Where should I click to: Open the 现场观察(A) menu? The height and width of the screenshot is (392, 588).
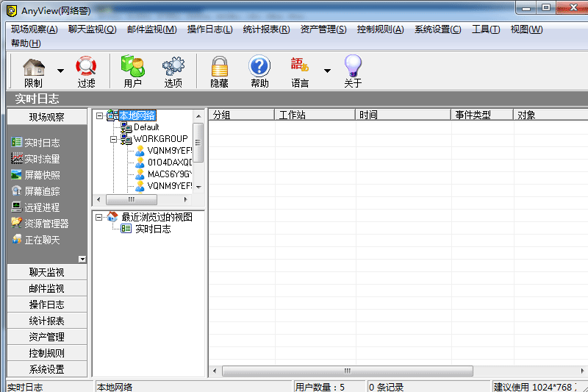35,29
